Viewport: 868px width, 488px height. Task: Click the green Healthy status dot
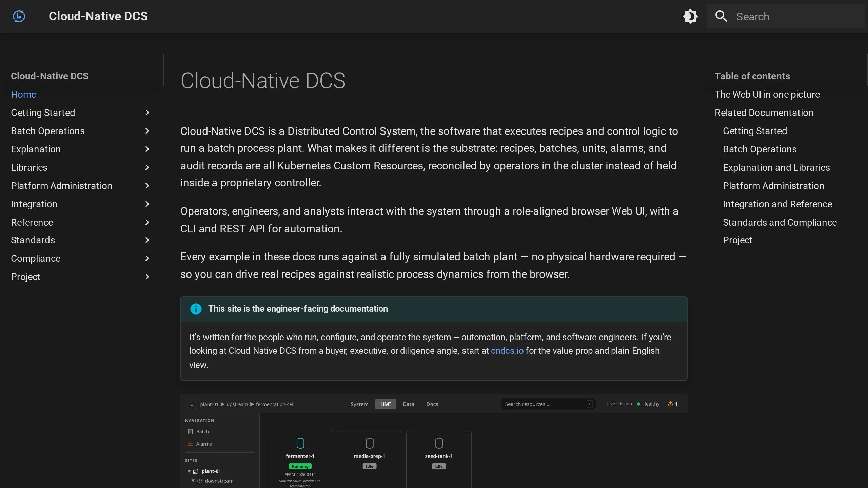638,404
